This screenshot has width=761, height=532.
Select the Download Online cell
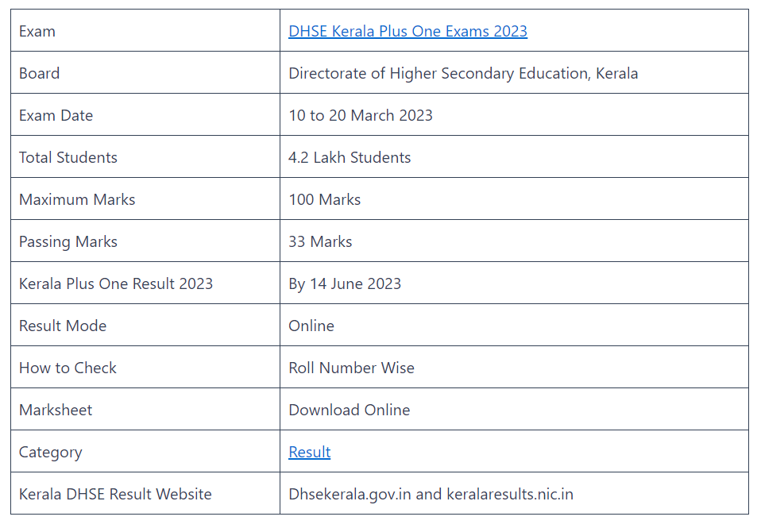click(x=350, y=410)
